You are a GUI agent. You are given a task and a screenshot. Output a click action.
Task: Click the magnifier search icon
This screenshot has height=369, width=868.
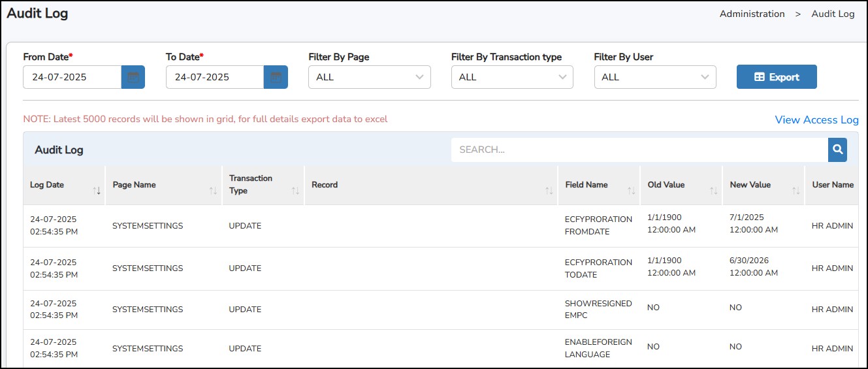point(837,150)
